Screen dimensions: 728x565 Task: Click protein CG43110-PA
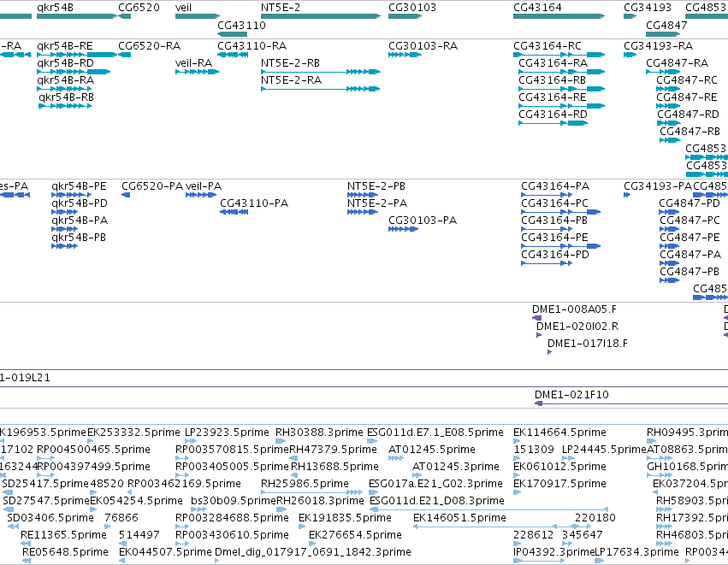tap(234, 212)
